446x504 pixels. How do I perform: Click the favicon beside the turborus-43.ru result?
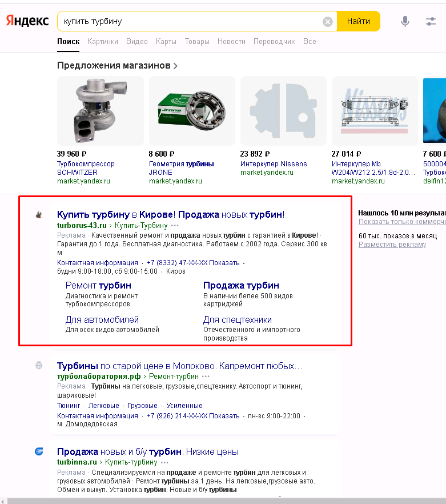pos(39,214)
